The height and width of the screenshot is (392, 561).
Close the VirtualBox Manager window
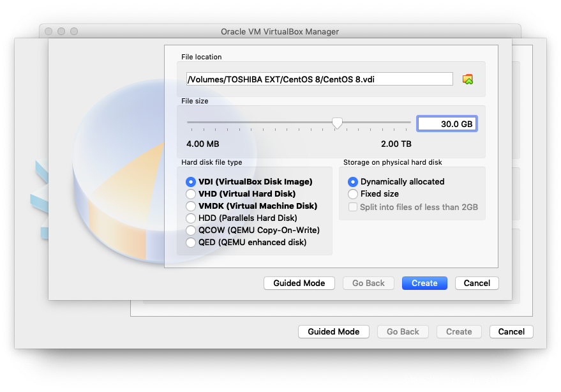coord(49,31)
